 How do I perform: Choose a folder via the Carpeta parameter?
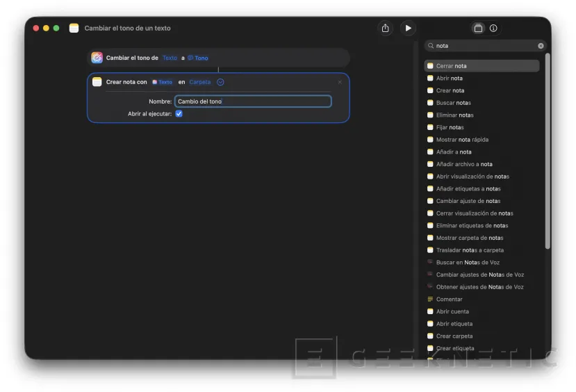200,82
